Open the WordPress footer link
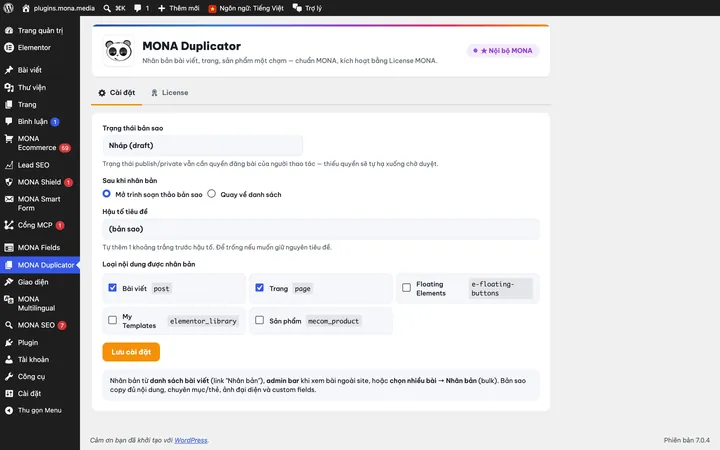The width and height of the screenshot is (720, 450). click(191, 440)
